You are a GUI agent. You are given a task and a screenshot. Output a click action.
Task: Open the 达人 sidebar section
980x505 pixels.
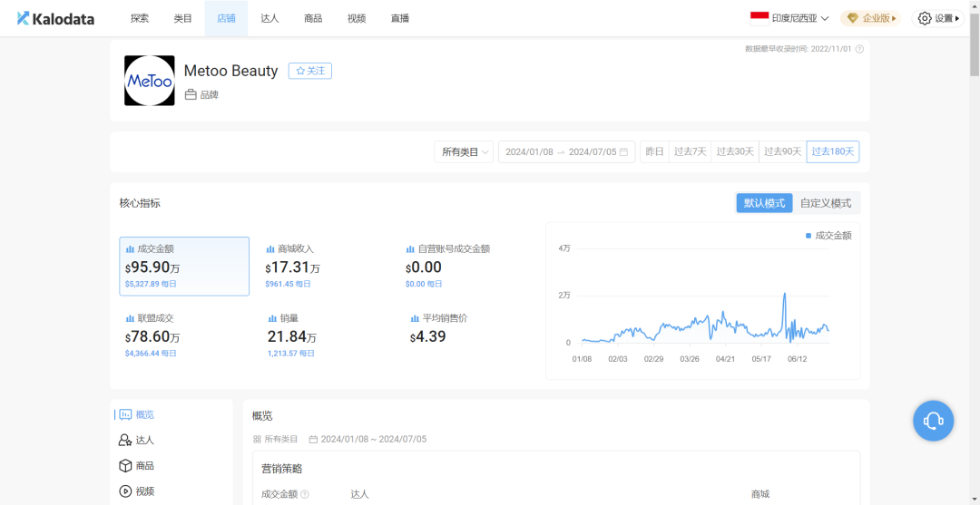(135, 440)
